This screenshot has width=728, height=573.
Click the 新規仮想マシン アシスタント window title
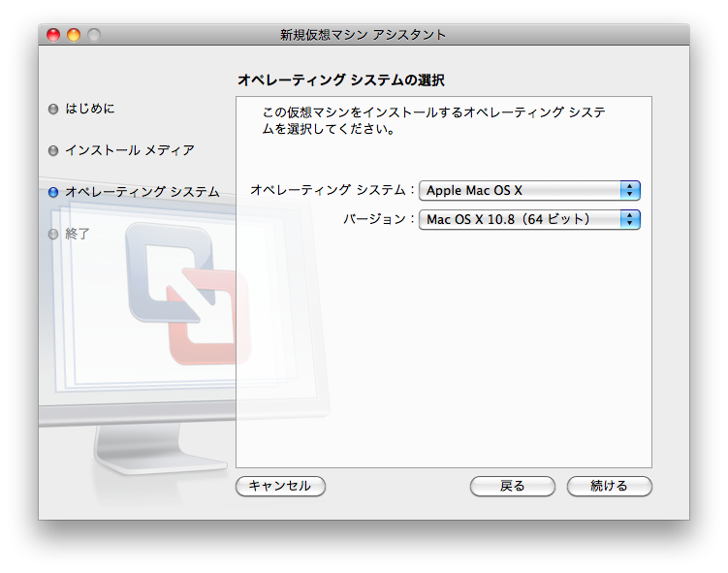click(363, 35)
